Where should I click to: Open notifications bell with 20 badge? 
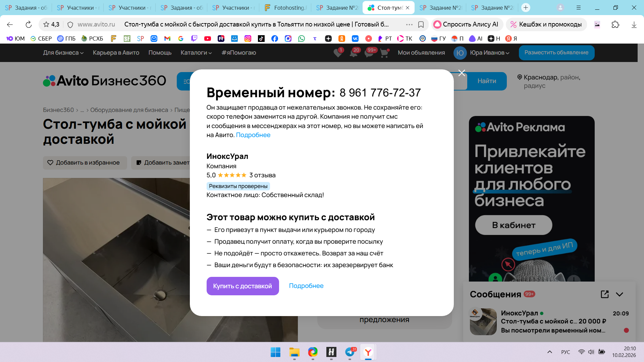(354, 53)
